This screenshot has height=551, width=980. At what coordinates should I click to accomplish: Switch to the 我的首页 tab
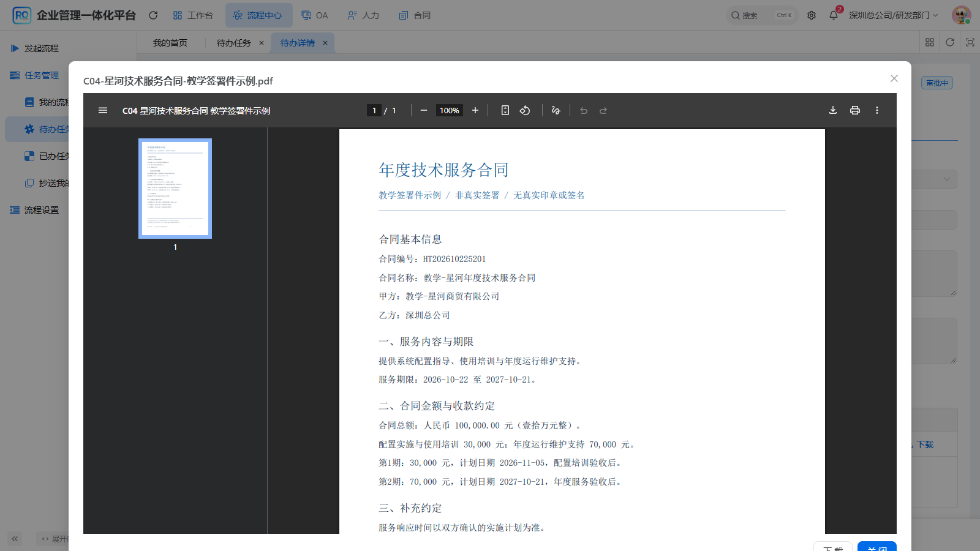tap(170, 43)
